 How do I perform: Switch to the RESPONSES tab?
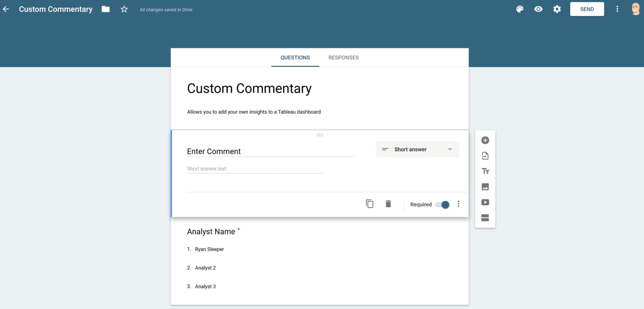pyautogui.click(x=343, y=58)
